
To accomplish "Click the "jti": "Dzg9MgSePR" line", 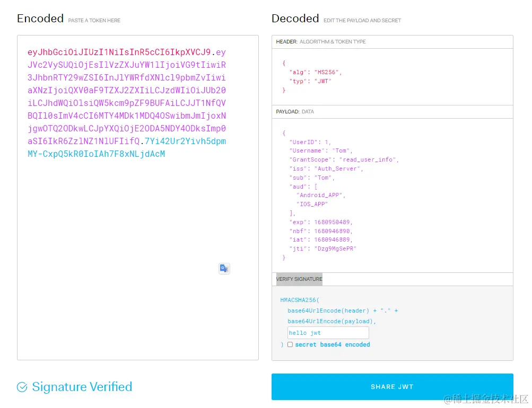I will click(x=322, y=249).
